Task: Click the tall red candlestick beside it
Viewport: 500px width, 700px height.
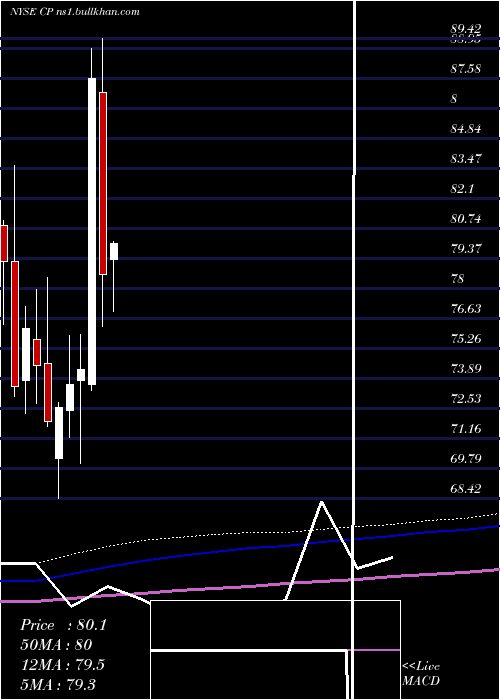Action: 103,183
